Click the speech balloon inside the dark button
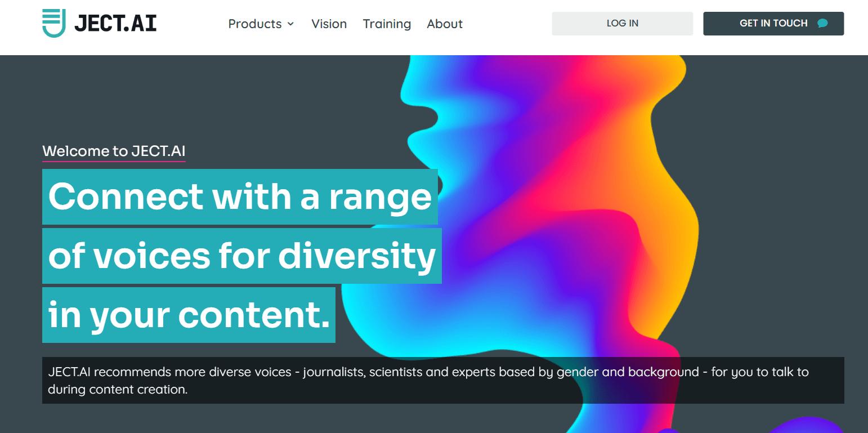Screen dimensions: 868x433 [x=822, y=24]
